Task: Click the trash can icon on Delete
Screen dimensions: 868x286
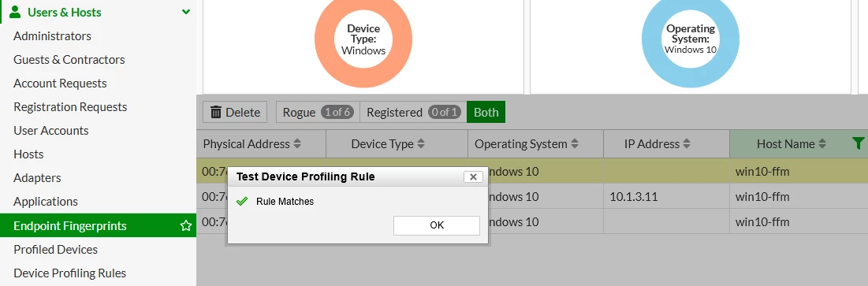Action: point(216,113)
